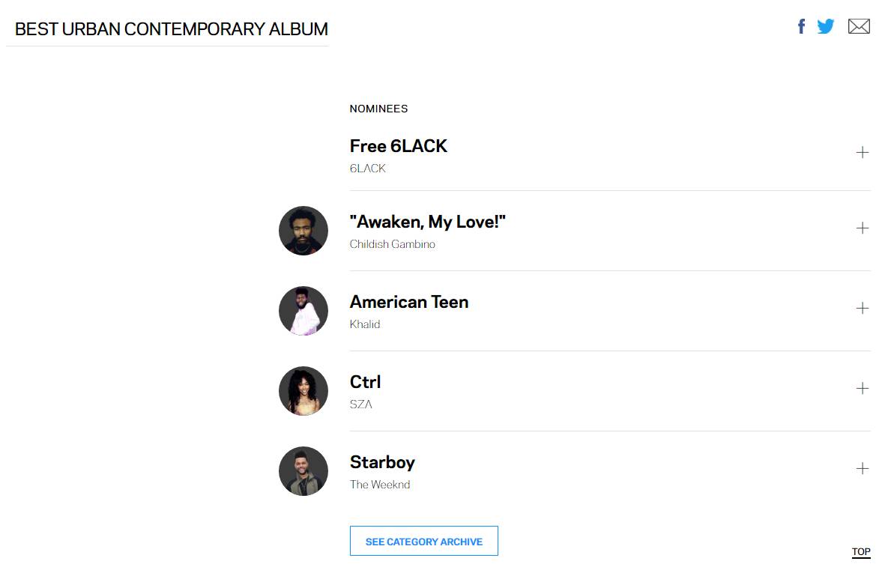
Task: Expand the "Awaken, My Love!" nominee row
Action: (x=863, y=228)
